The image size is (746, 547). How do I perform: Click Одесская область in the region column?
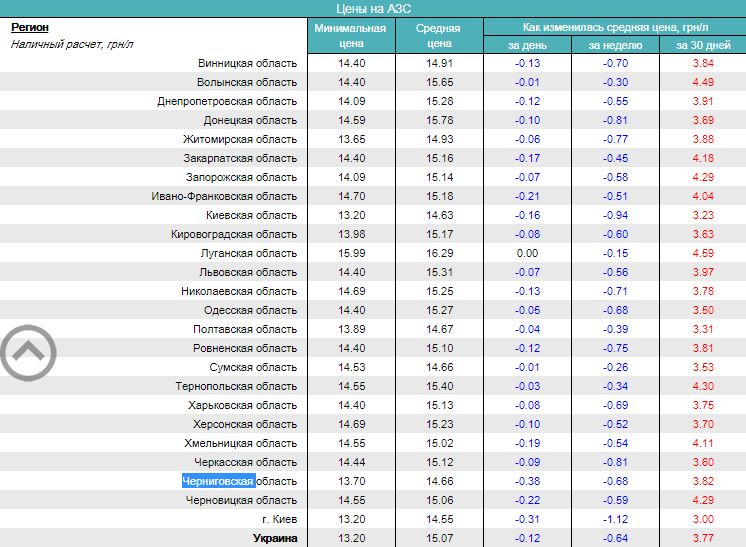pos(250,311)
